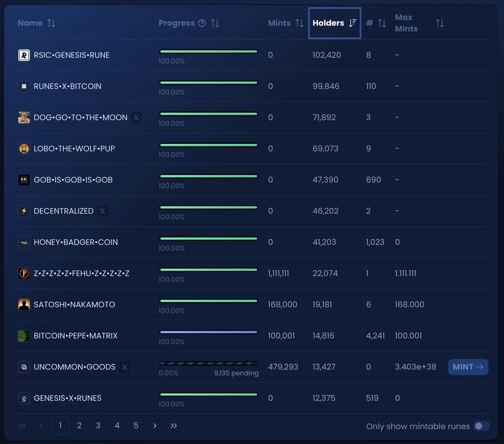
Task: Open the Progress column help tooltip icon
Action: tap(202, 23)
